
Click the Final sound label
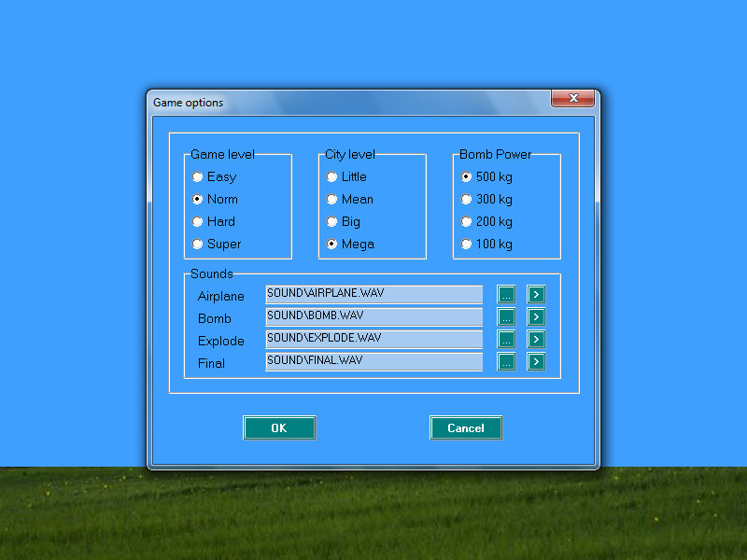[211, 363]
